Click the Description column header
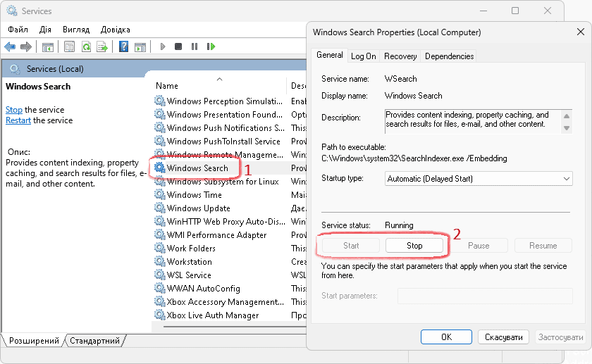592x364 pixels. [x=297, y=86]
